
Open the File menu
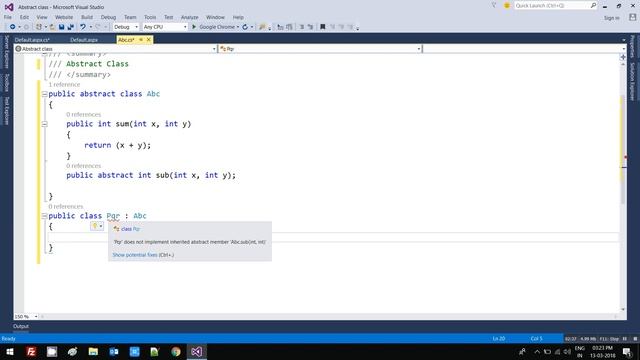click(8, 17)
